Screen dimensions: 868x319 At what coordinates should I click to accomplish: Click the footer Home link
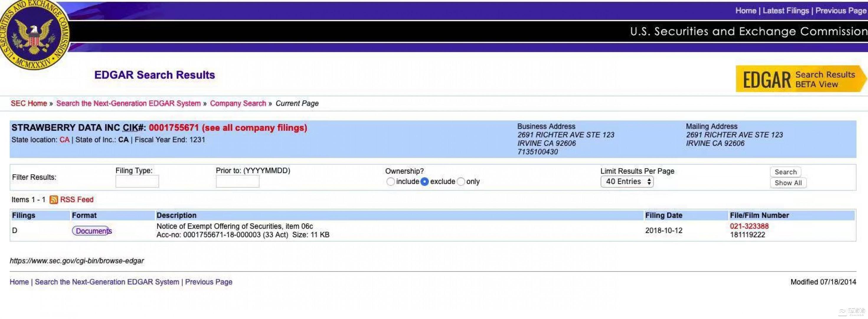(19, 282)
